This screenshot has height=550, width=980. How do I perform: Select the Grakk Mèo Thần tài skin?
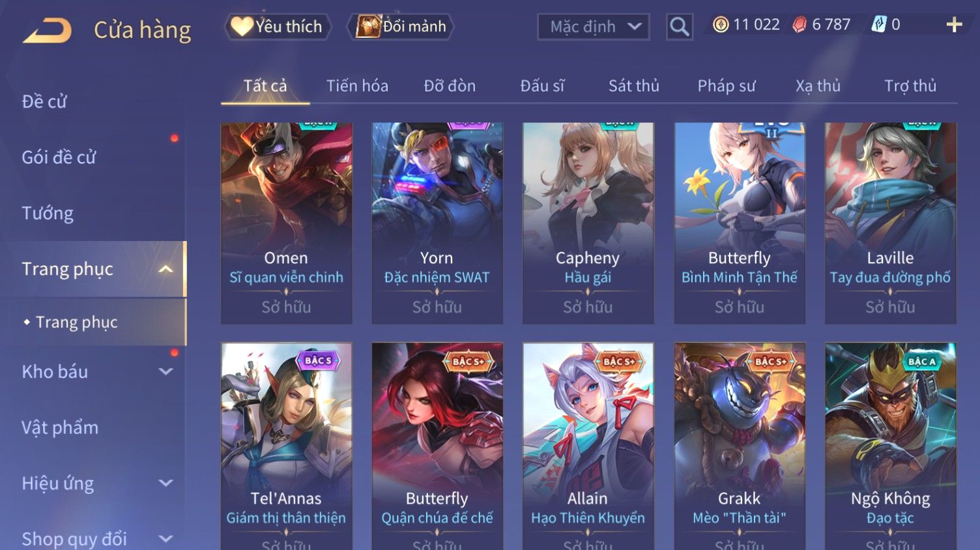(740, 446)
